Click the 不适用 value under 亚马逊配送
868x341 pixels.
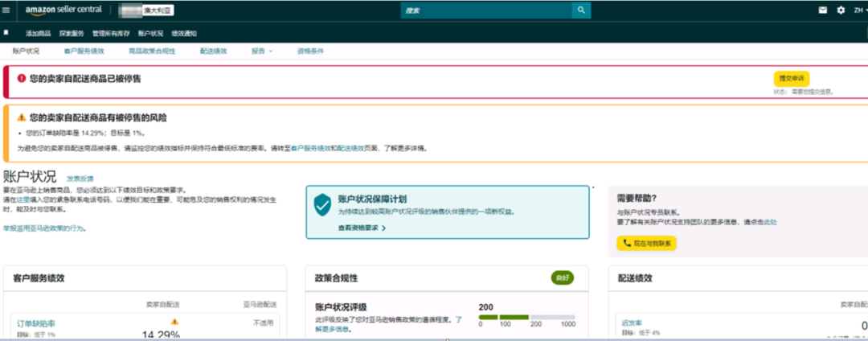pos(264,323)
